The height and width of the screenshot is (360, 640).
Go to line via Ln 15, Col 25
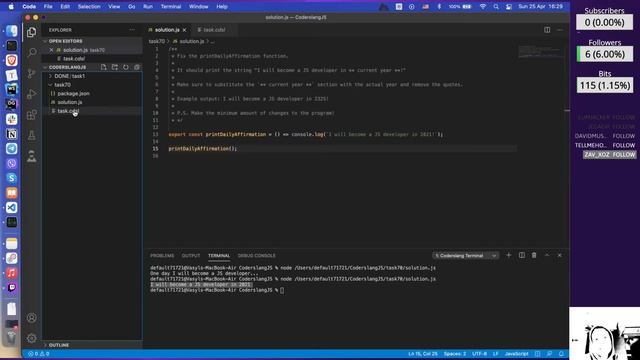(x=422, y=354)
